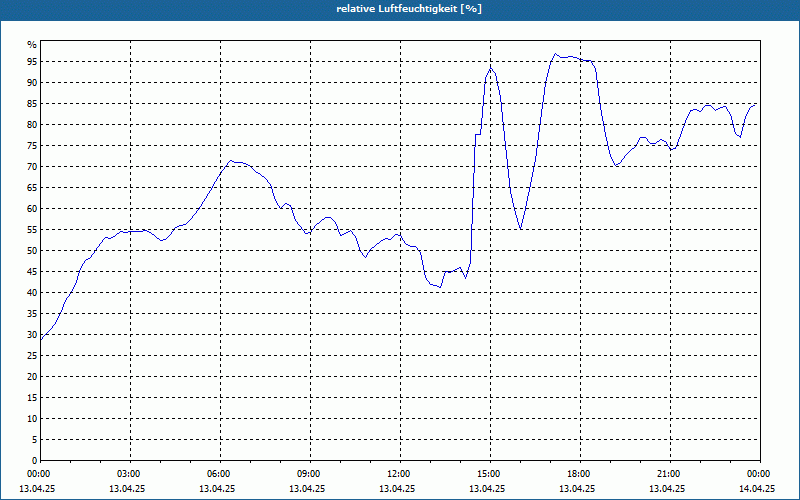The width and height of the screenshot is (800, 500).
Task: Click the '00:00' time label above 13.04.25
Action: pos(39,474)
